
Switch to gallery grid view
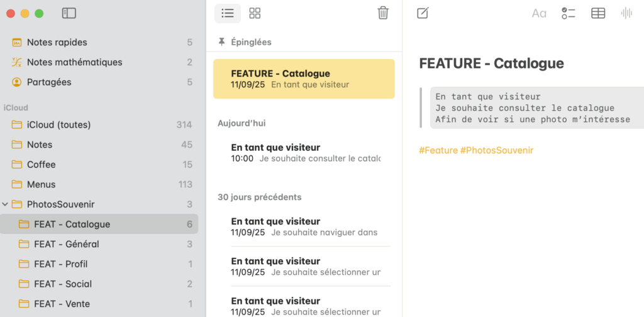click(255, 13)
